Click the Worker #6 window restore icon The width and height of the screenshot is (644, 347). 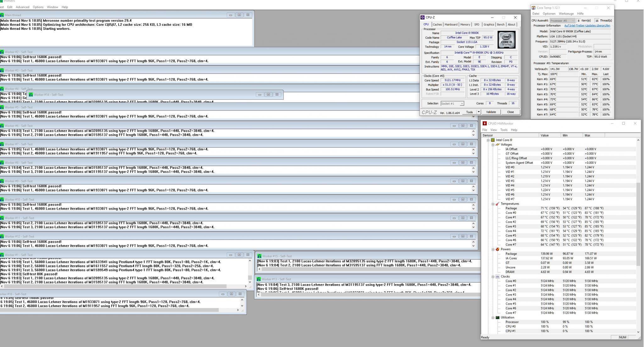point(463,126)
